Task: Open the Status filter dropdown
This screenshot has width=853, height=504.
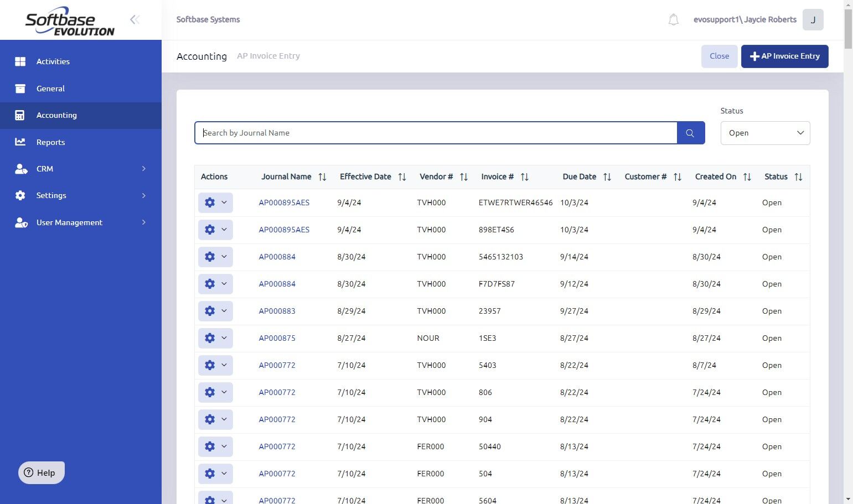Action: click(765, 133)
